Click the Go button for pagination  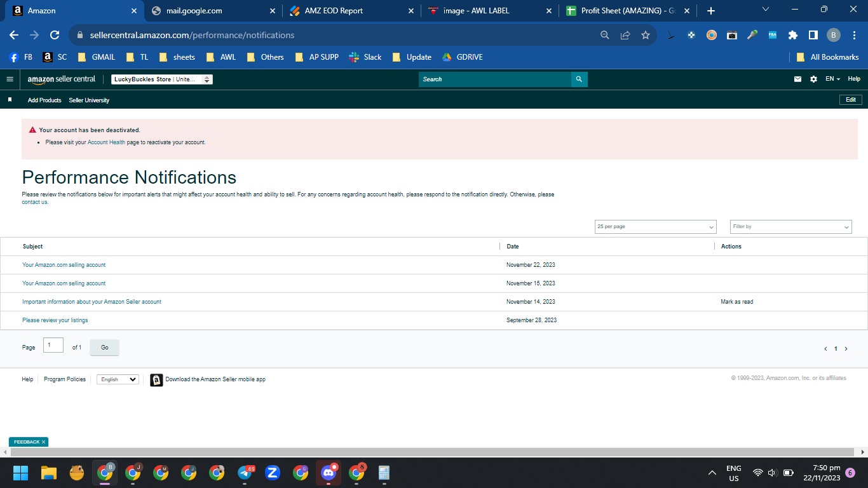click(x=104, y=348)
